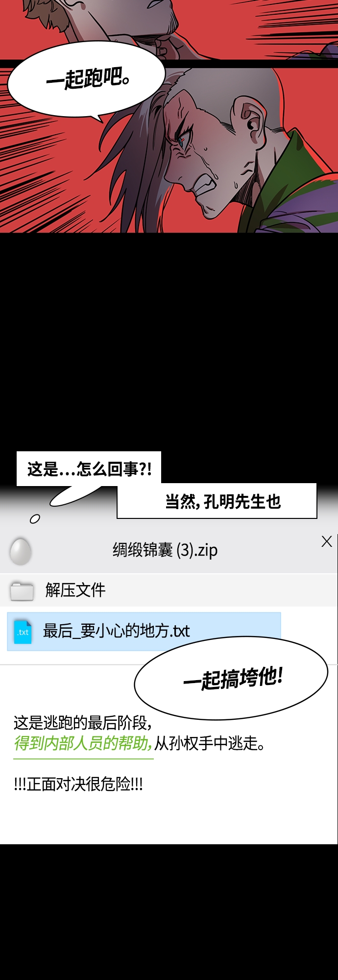Click the small oval thought-bubble dot
This screenshot has width=338, height=980.
coord(35,519)
